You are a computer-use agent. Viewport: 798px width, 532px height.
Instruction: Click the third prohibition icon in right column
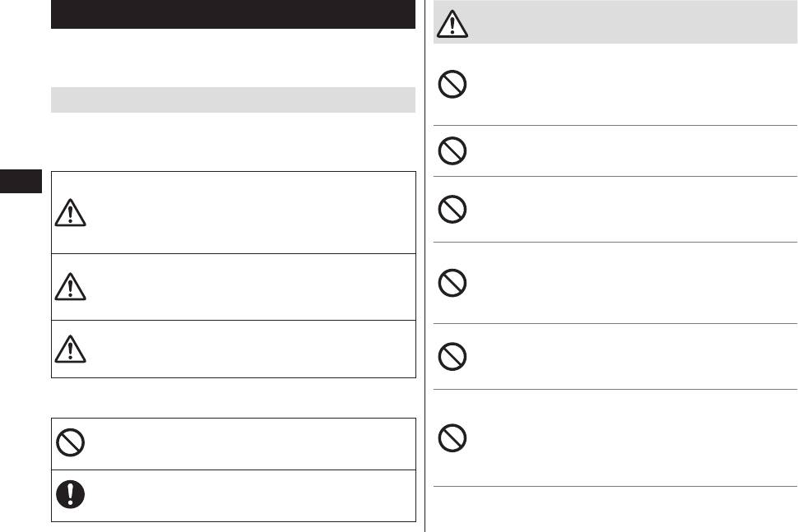click(x=452, y=209)
